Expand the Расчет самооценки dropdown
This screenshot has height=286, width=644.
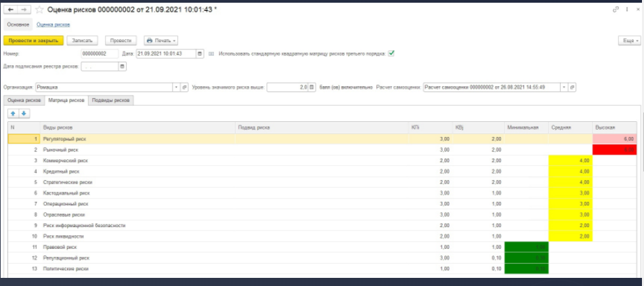pos(564,87)
